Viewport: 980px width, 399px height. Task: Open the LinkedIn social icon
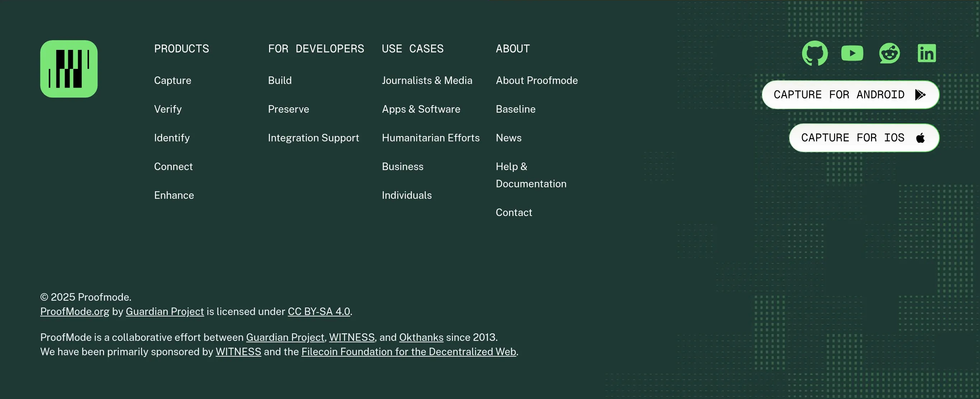926,53
